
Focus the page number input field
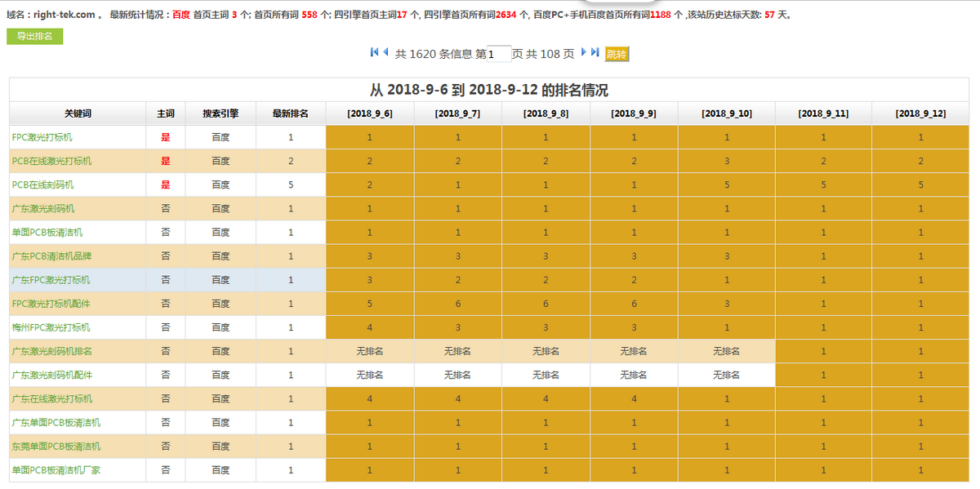pos(499,54)
